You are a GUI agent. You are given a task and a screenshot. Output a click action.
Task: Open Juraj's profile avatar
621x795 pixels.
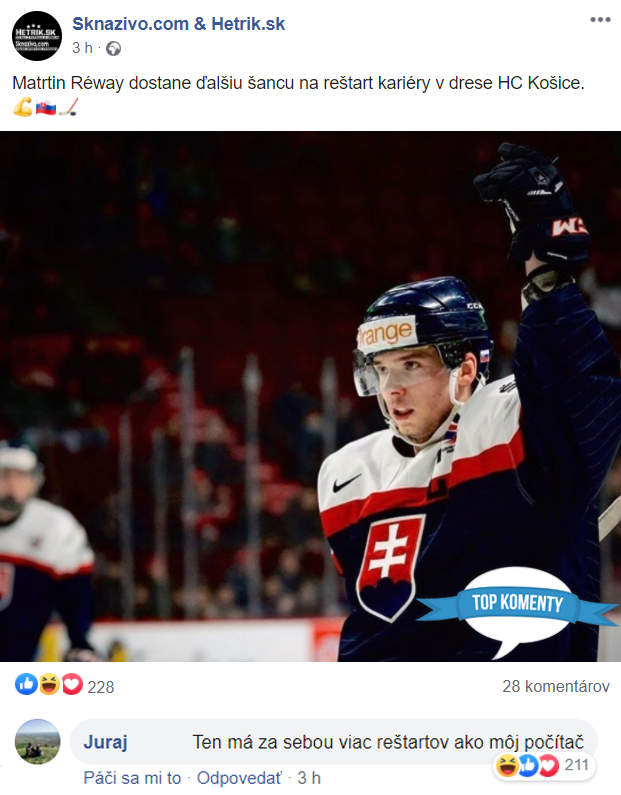pos(38,741)
